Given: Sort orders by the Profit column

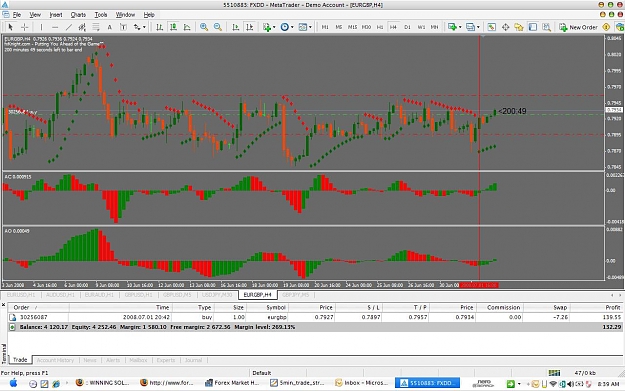Looking at the screenshot, I should 597,307.
